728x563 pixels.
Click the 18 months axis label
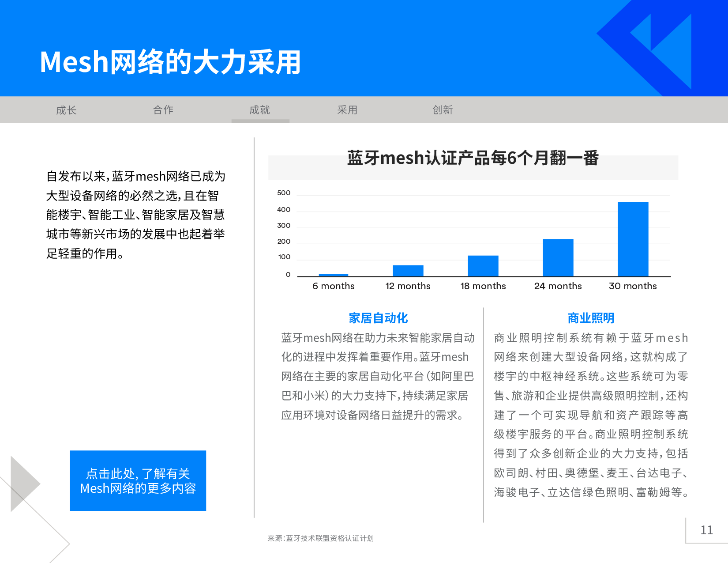click(x=483, y=286)
